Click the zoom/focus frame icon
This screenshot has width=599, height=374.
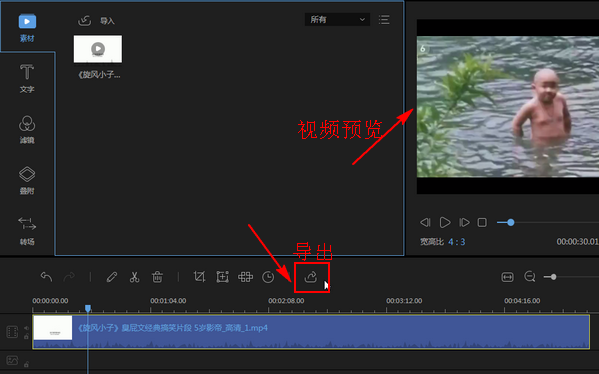coord(222,277)
